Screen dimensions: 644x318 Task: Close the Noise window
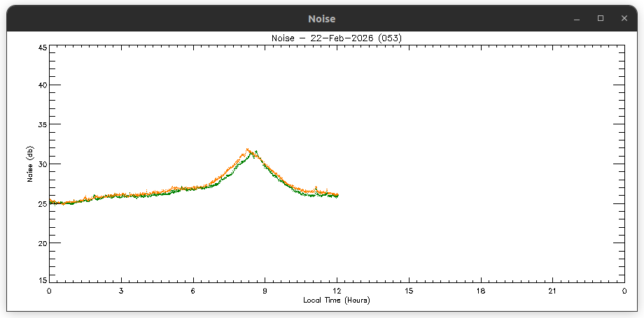coord(624,19)
